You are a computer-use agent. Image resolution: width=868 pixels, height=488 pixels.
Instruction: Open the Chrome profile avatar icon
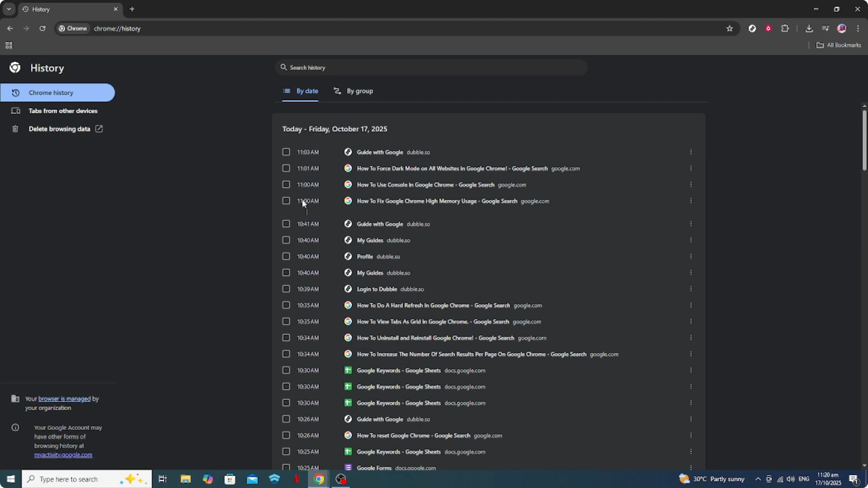[x=842, y=28]
